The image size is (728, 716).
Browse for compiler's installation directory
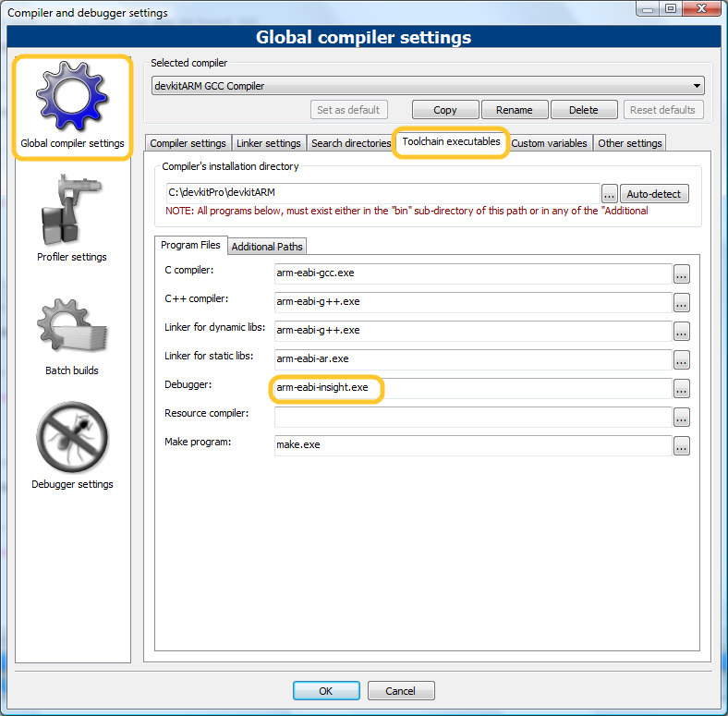(609, 194)
